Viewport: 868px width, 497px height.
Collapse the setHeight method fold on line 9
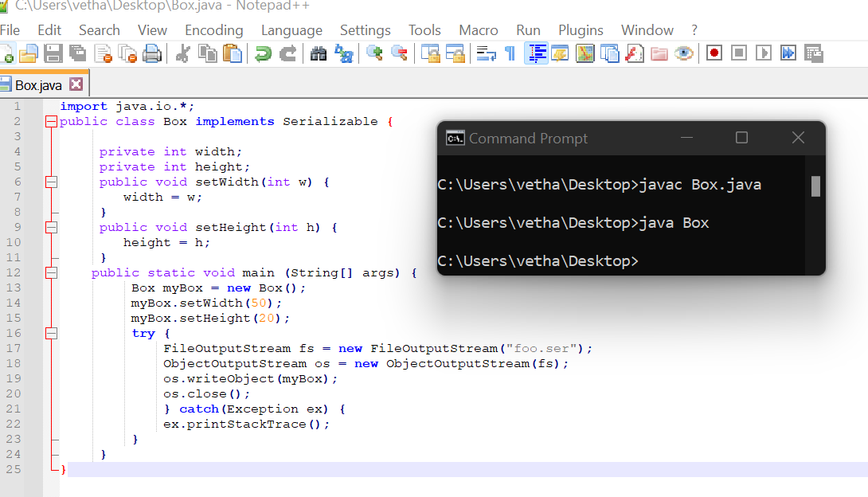[51, 228]
